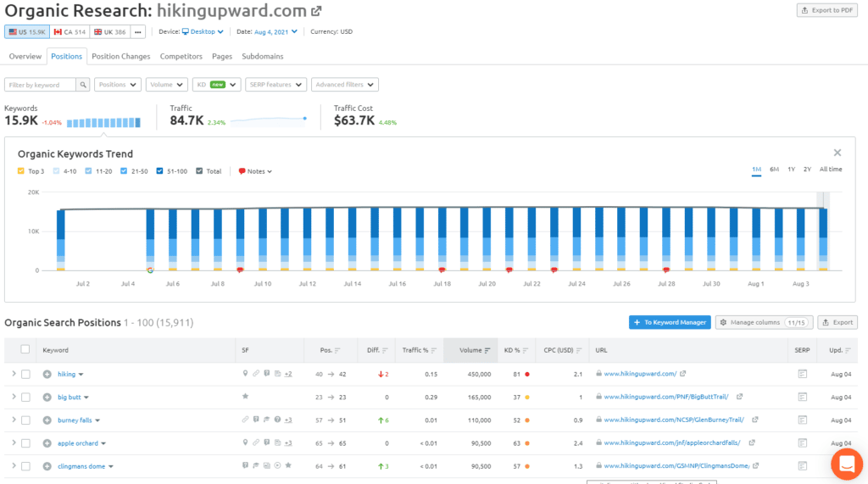
Task: Open the Positions filter dropdown
Action: (117, 85)
